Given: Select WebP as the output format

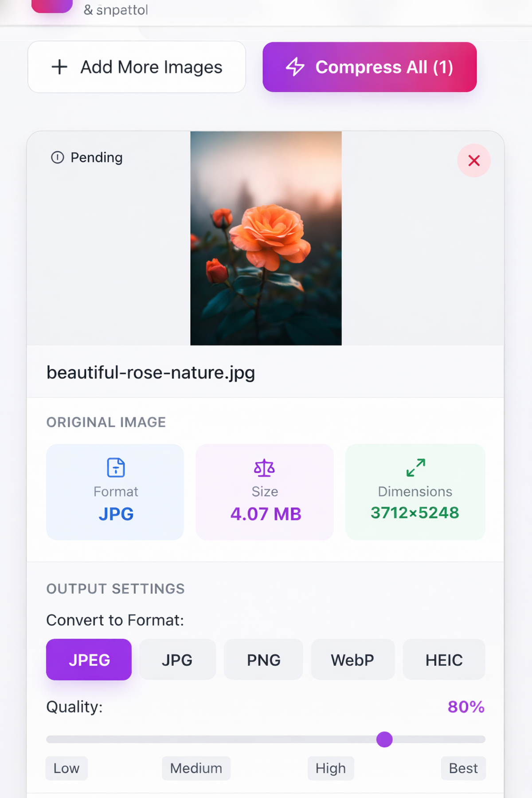Looking at the screenshot, I should tap(352, 660).
